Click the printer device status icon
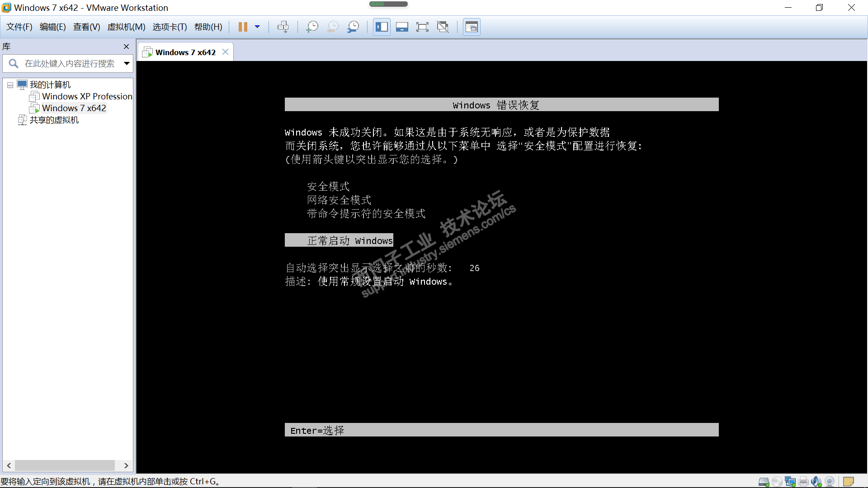 803,482
